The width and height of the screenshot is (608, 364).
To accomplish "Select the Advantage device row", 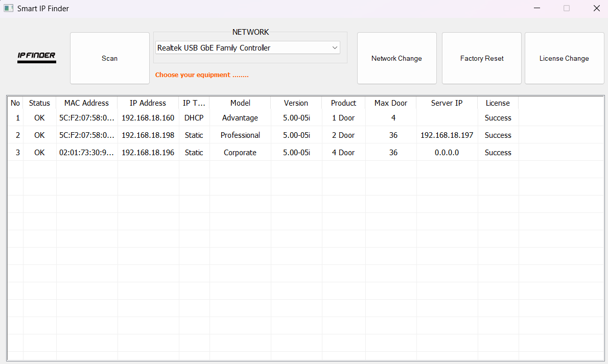I will click(240, 117).
